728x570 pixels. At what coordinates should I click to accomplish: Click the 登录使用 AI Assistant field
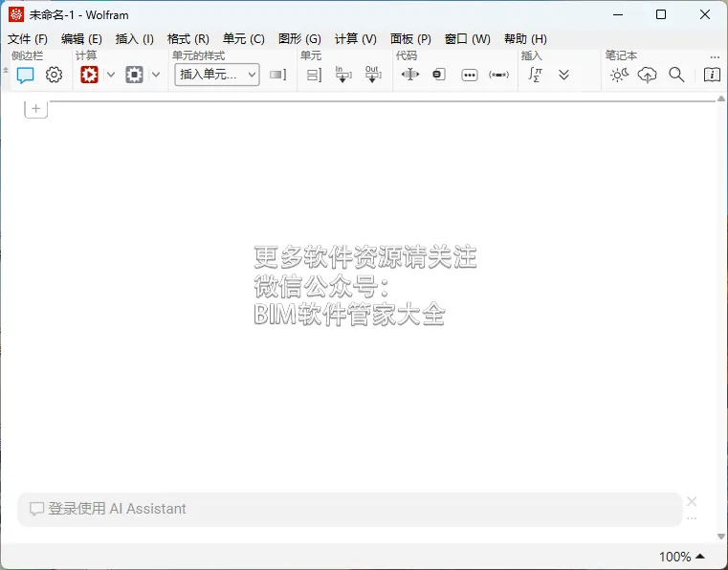[x=349, y=509]
